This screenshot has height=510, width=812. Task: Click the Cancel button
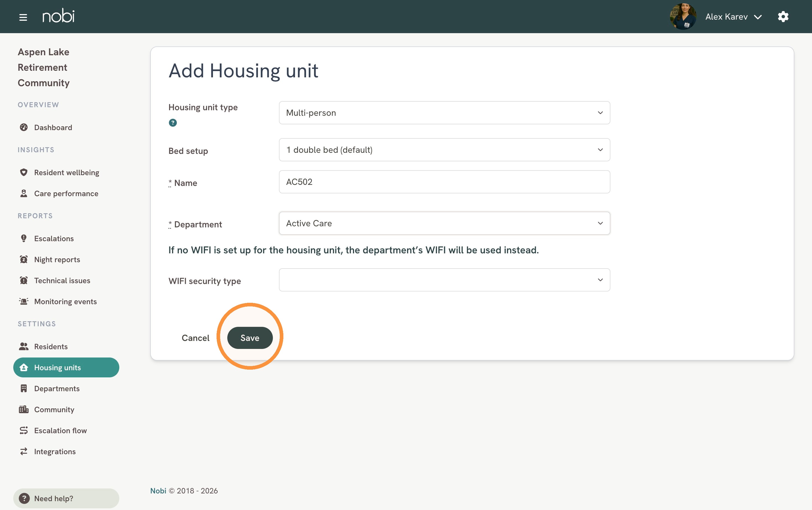click(x=196, y=338)
